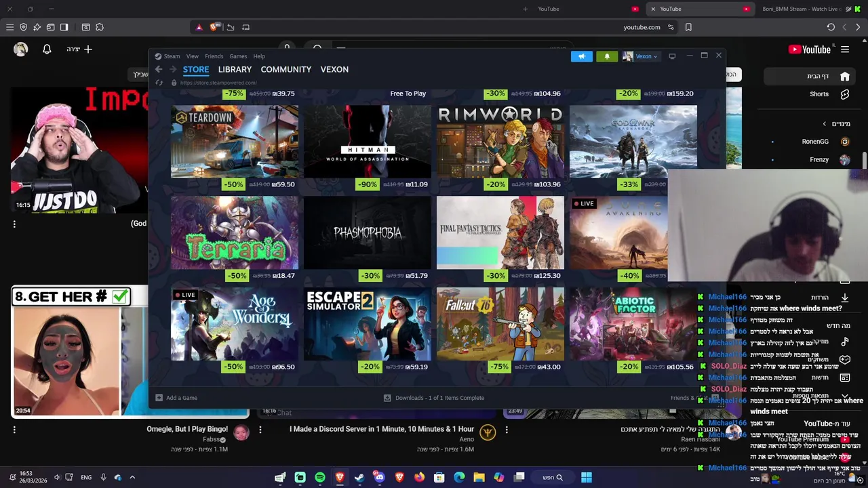This screenshot has width=868, height=488.
Task: Click the Steam forward navigation arrow
Action: coord(172,69)
